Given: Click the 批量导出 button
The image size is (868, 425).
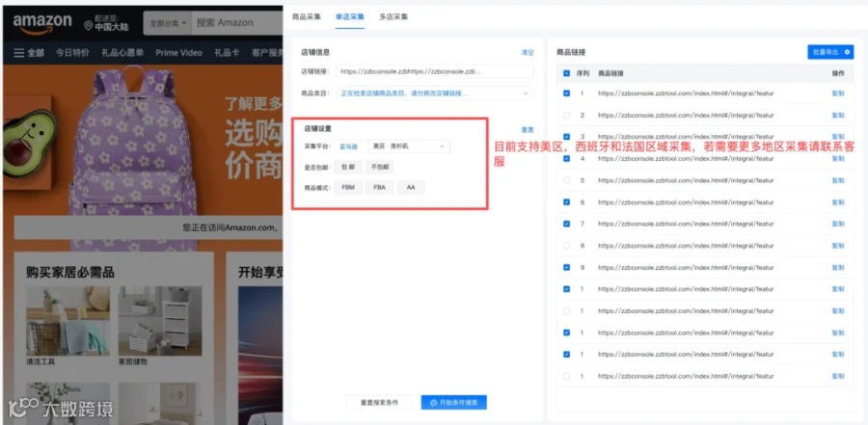Looking at the screenshot, I should pyautogui.click(x=830, y=52).
